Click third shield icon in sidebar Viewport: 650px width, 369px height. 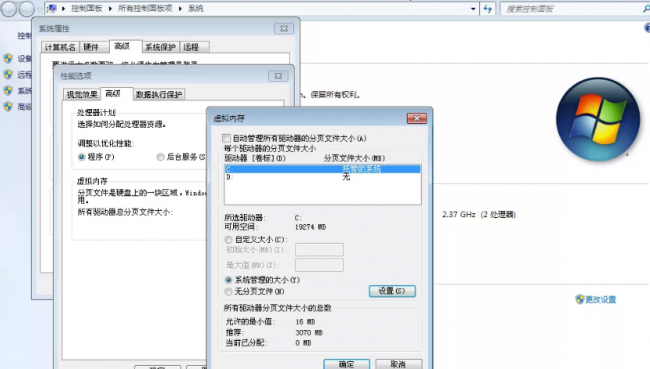8,90
